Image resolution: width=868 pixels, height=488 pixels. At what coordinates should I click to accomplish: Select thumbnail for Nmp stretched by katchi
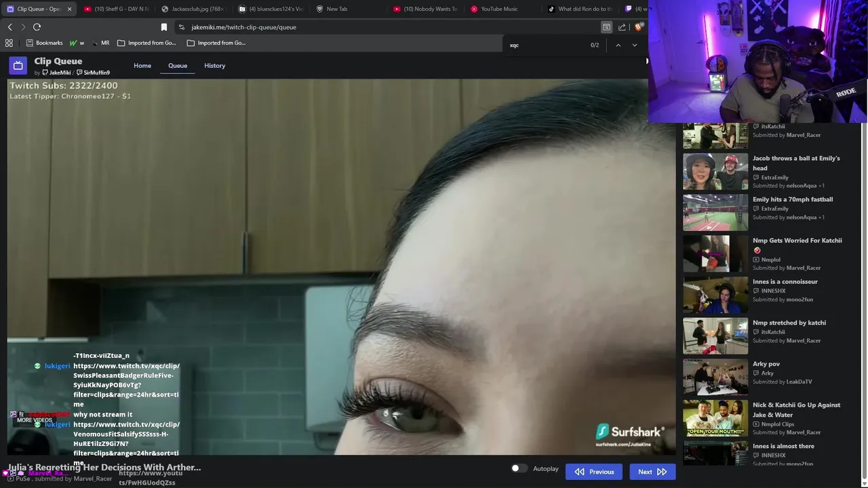click(715, 336)
